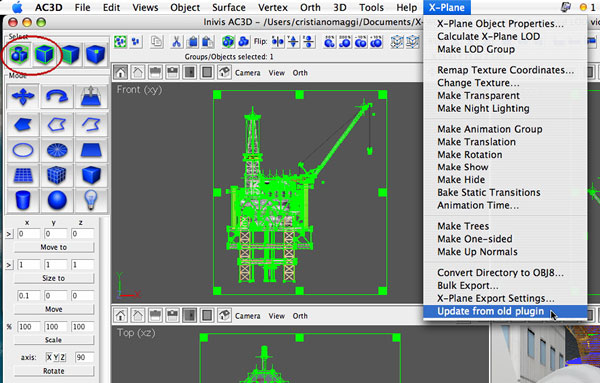Toggle Z axis for rotation
The height and width of the screenshot is (383, 600).
point(62,357)
